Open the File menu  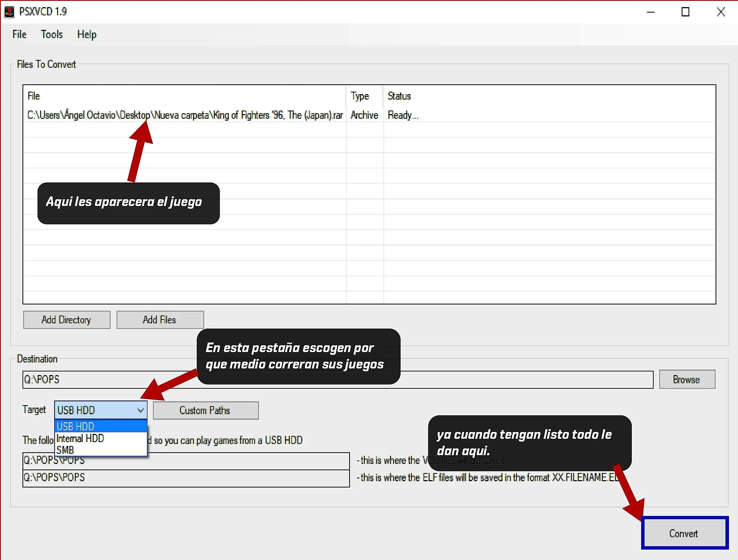(19, 34)
